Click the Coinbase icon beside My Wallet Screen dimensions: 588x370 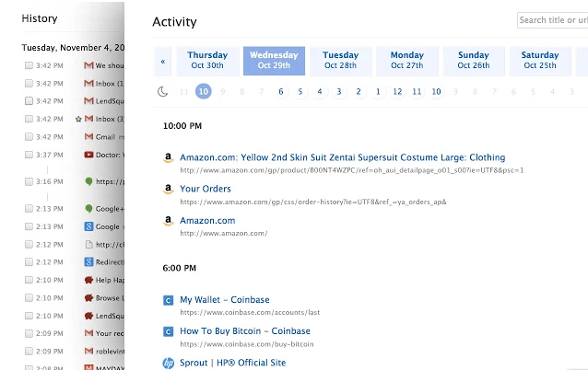(168, 300)
